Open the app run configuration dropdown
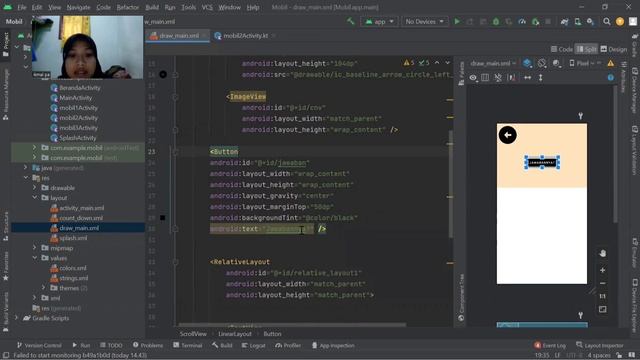The image size is (640, 360). point(379,22)
